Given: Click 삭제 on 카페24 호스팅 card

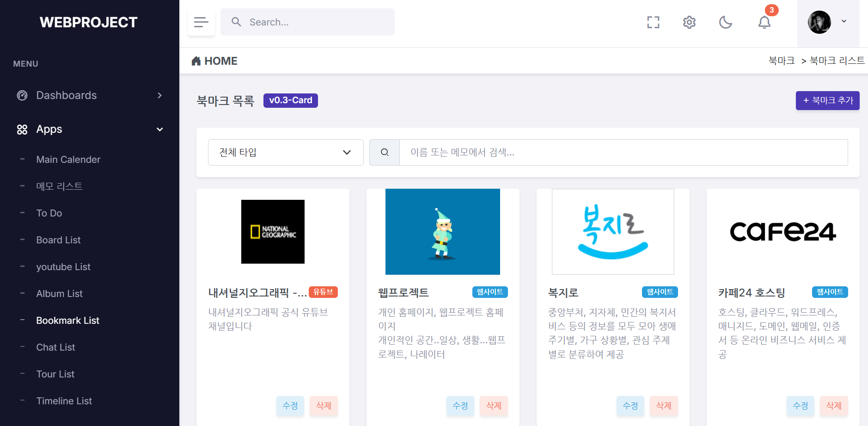Looking at the screenshot, I should point(834,406).
